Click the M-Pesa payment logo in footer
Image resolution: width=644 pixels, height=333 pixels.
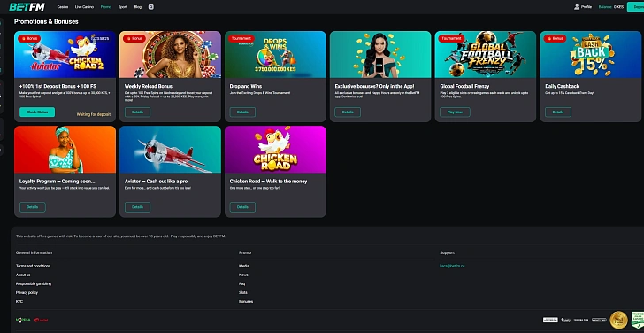pos(23,320)
